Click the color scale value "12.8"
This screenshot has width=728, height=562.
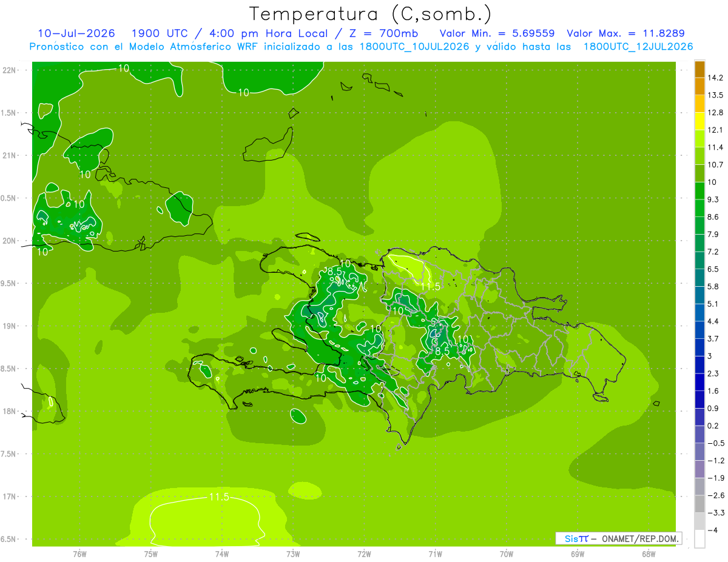(x=716, y=113)
